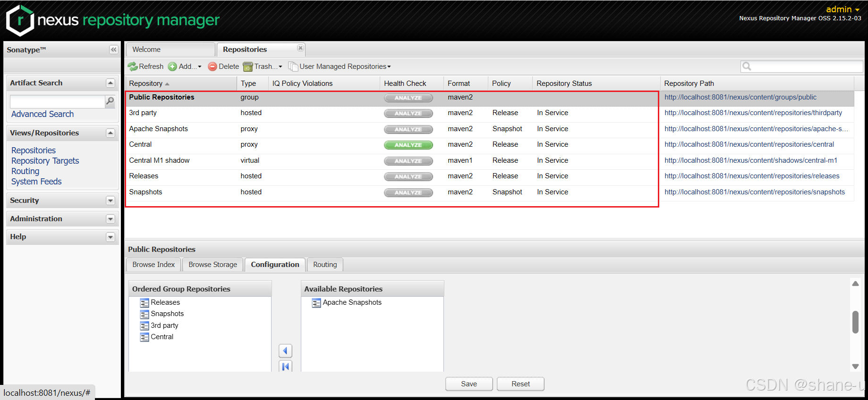This screenshot has width=868, height=400.
Task: Click the Reset button
Action: 520,384
